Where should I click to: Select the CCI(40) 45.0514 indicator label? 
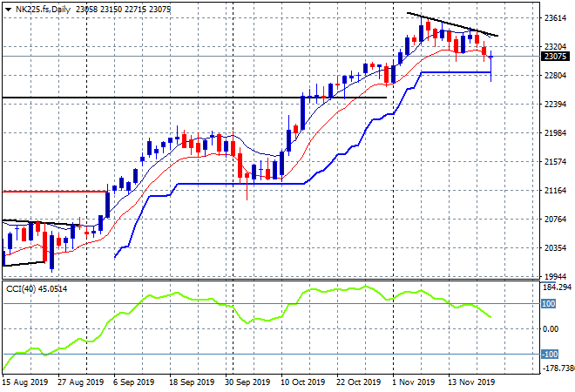click(x=37, y=289)
